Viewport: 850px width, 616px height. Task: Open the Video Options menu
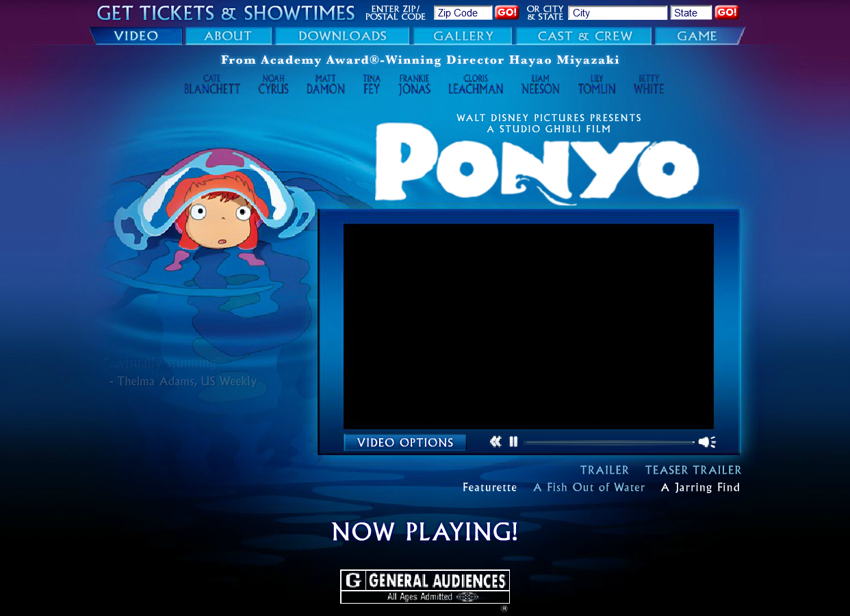coord(404,443)
